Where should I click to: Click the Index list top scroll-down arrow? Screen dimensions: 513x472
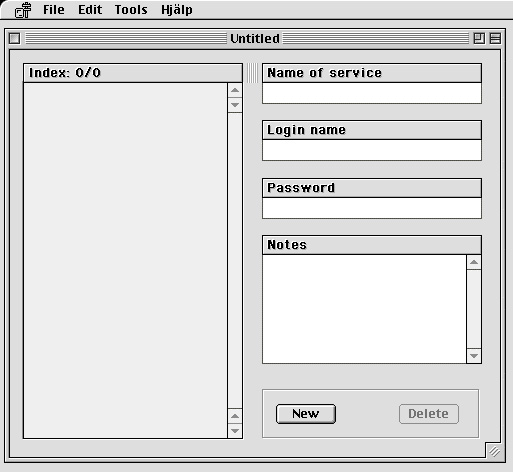235,105
